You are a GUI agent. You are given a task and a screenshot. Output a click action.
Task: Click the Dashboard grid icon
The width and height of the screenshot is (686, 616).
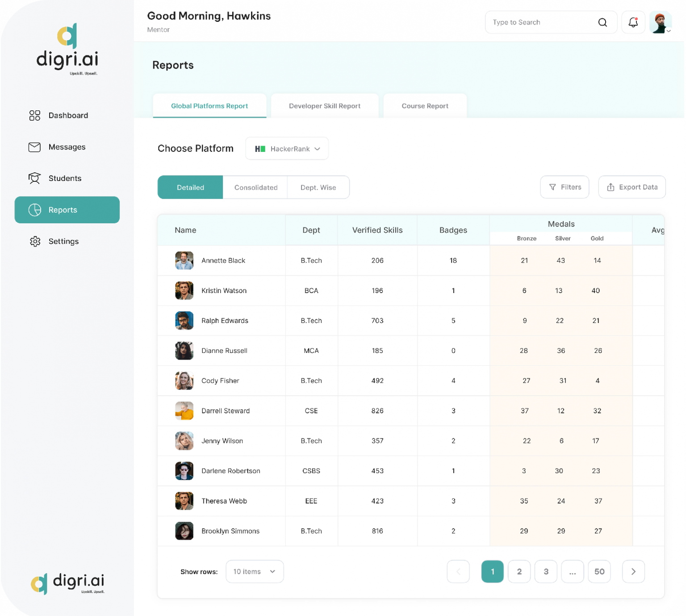35,116
